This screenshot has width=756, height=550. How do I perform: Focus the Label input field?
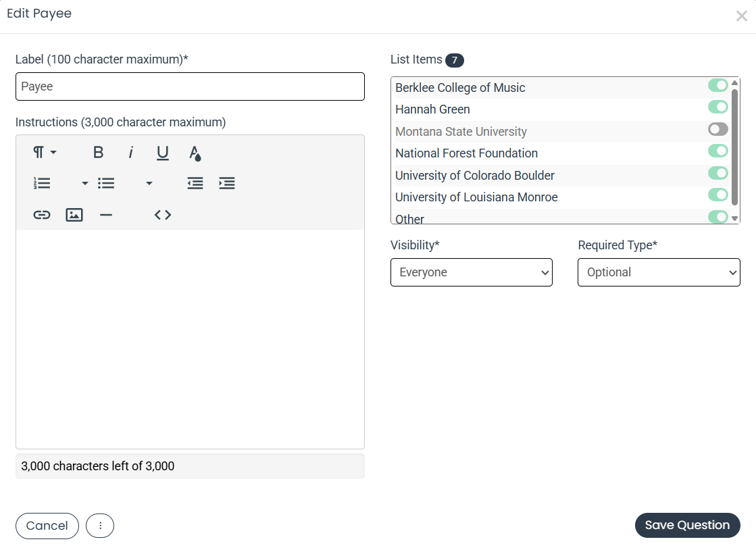pos(190,86)
